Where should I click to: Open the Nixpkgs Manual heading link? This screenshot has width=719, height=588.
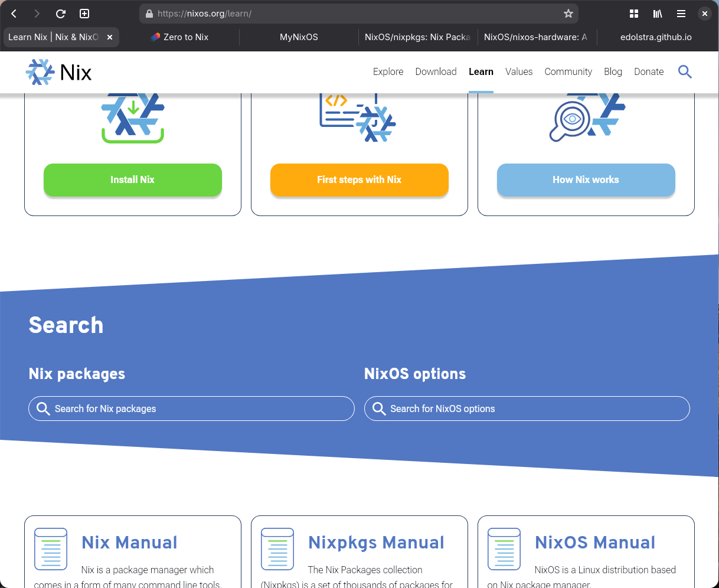376,543
